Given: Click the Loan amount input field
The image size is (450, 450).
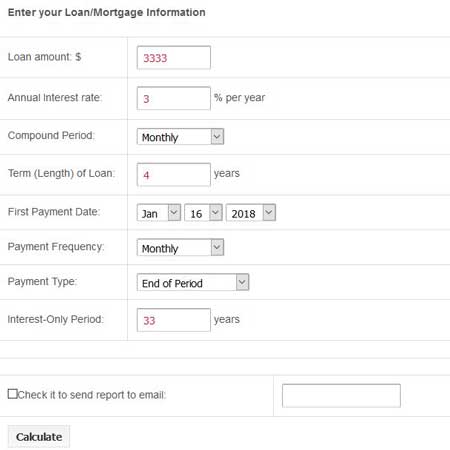Looking at the screenshot, I should [174, 58].
